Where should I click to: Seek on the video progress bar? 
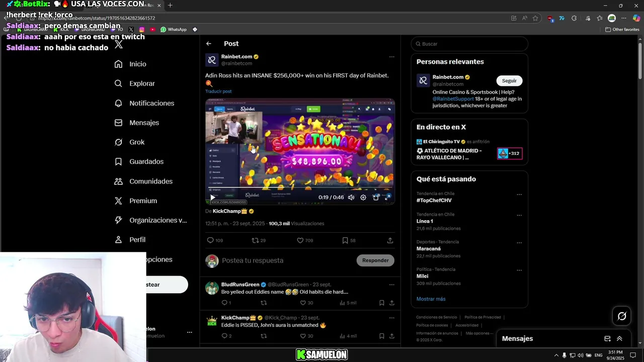click(300, 189)
